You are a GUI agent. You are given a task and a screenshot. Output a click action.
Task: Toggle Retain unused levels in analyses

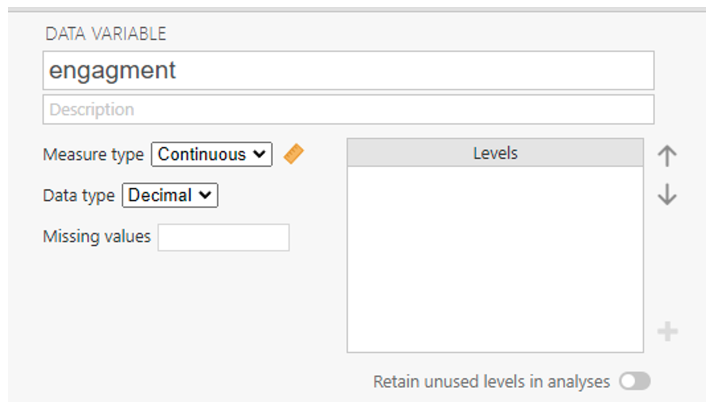coord(634,381)
